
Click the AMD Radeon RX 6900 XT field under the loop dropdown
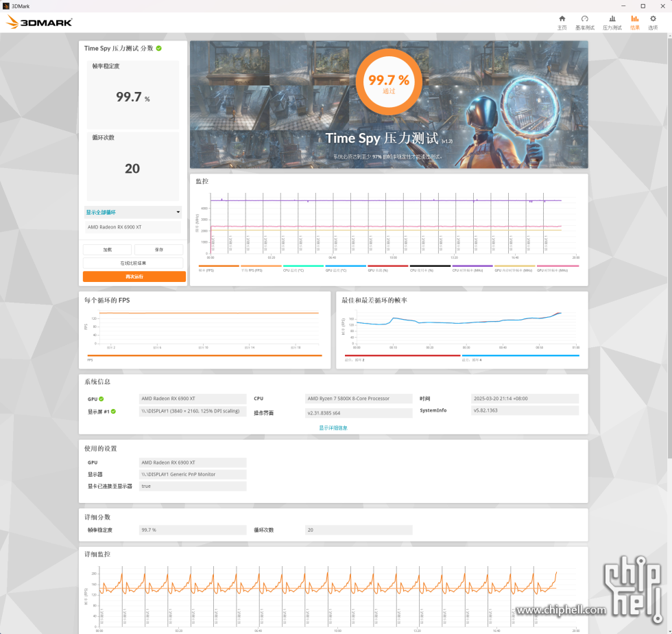click(133, 227)
